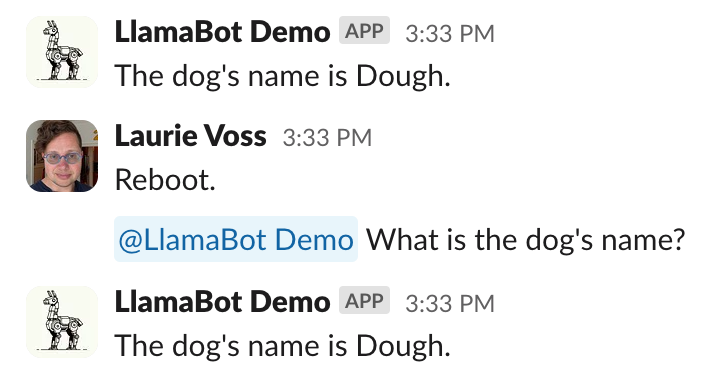Click the LlamaBot Demo name in the last reply

(x=222, y=302)
